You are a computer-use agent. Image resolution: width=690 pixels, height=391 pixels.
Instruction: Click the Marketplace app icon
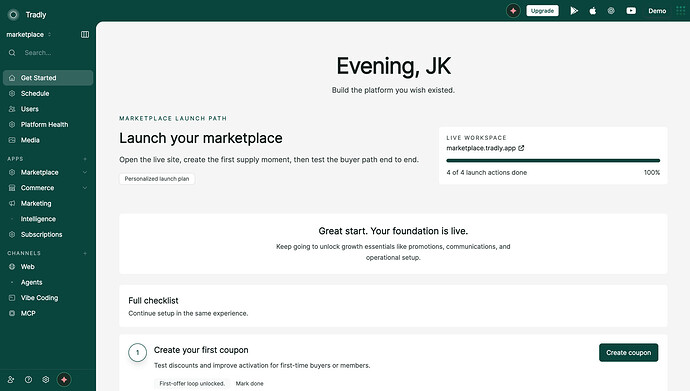tap(12, 172)
